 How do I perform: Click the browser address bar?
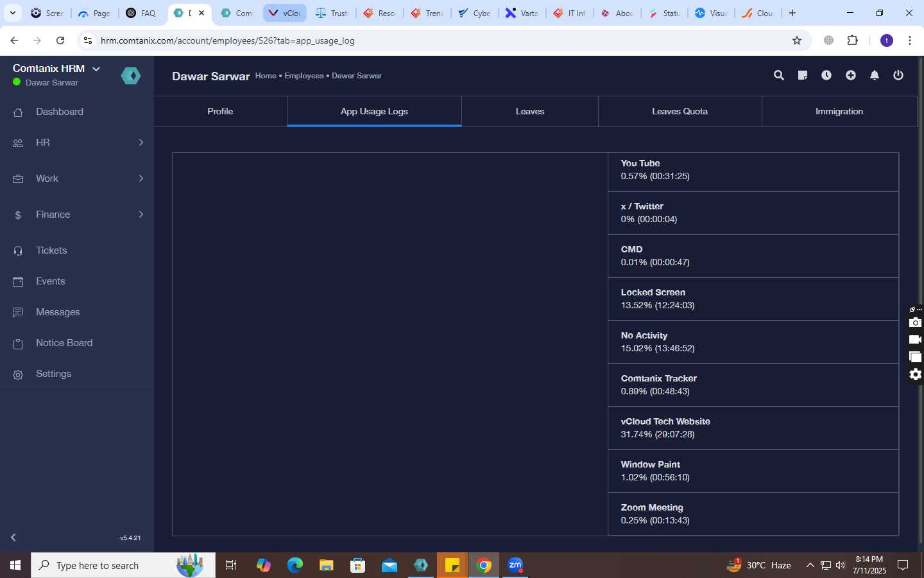pyautogui.click(x=443, y=40)
